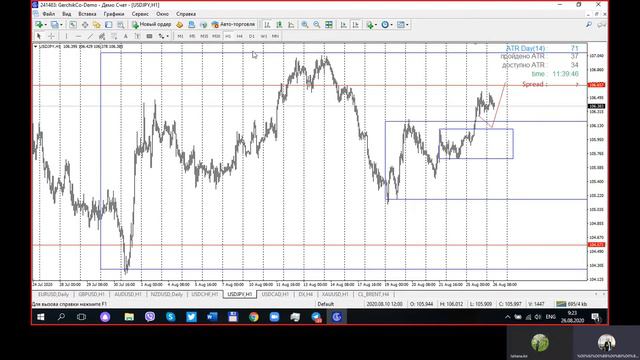Open the Сервис menu
The height and width of the screenshot is (360, 640).
pos(140,14)
